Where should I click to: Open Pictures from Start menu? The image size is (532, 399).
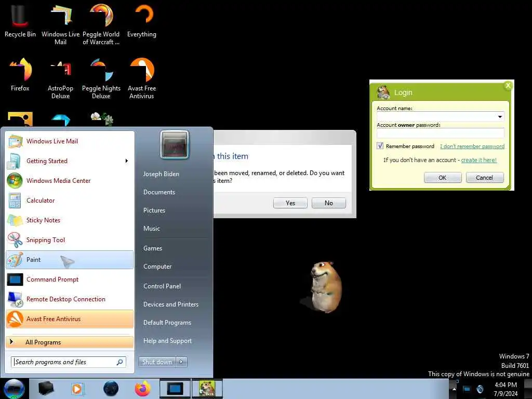pos(154,210)
